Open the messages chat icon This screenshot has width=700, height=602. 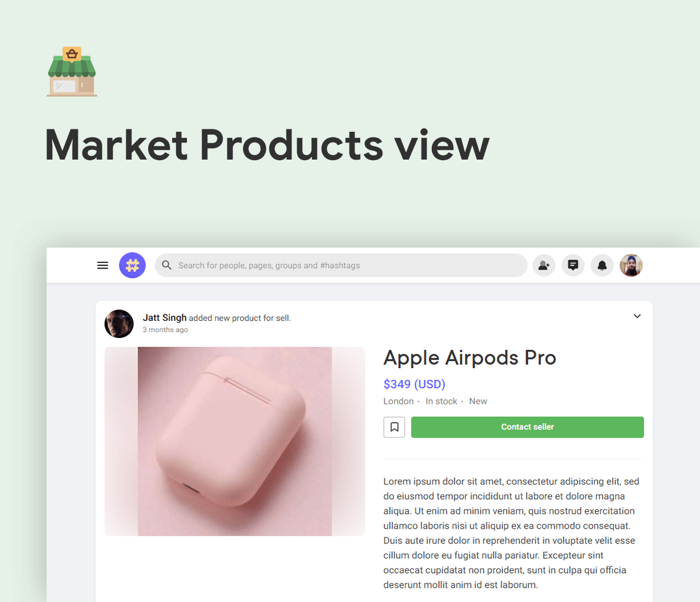573,265
